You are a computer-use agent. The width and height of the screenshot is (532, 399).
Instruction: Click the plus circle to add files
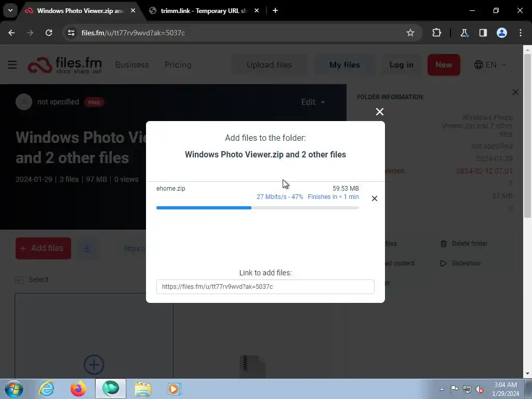(94, 365)
